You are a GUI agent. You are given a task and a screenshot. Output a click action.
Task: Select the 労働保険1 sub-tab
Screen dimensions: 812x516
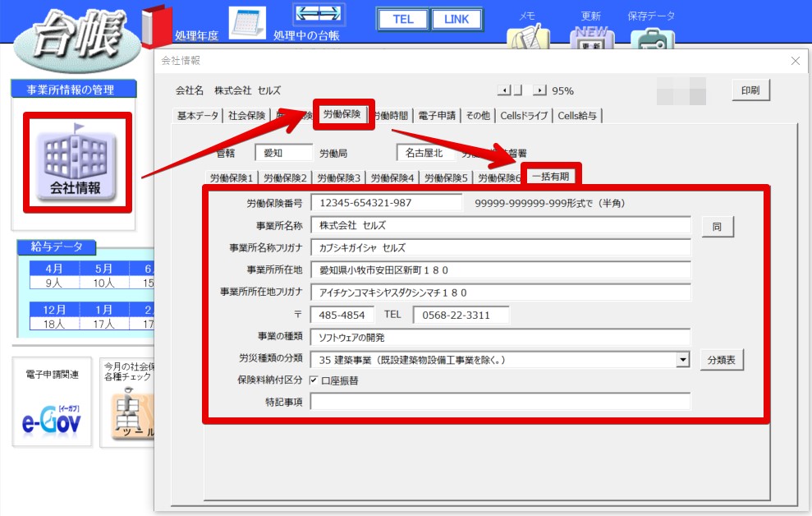232,177
